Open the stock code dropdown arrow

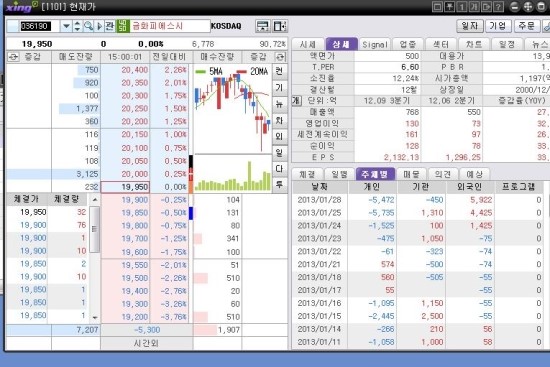(66, 26)
